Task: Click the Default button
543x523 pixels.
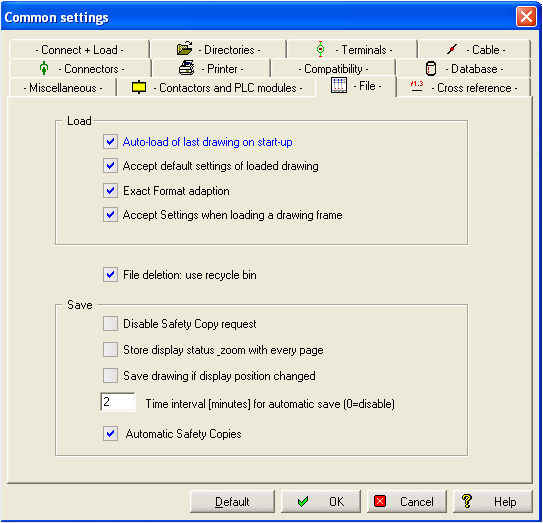Action: (x=232, y=502)
